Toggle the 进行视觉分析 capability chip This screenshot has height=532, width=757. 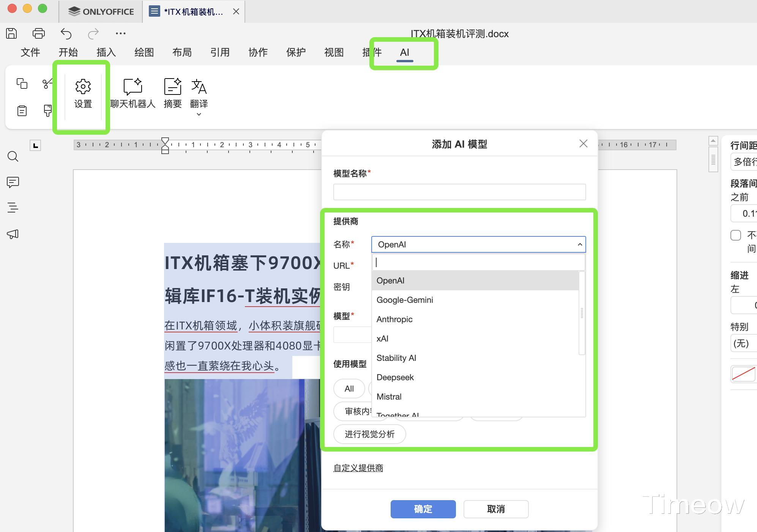369,434
